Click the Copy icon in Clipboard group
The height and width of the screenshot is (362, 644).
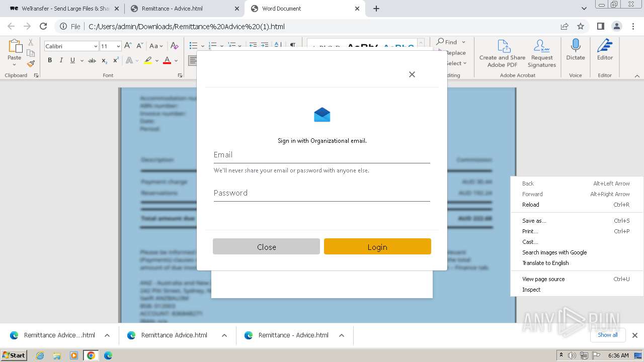(x=31, y=53)
